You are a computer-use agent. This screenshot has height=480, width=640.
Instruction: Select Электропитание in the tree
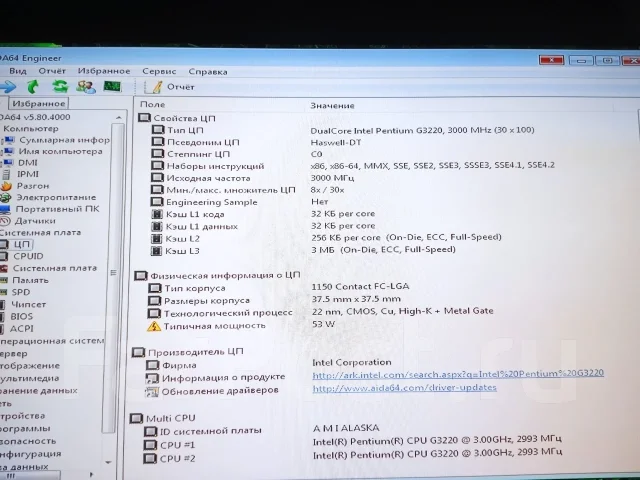tap(56, 198)
